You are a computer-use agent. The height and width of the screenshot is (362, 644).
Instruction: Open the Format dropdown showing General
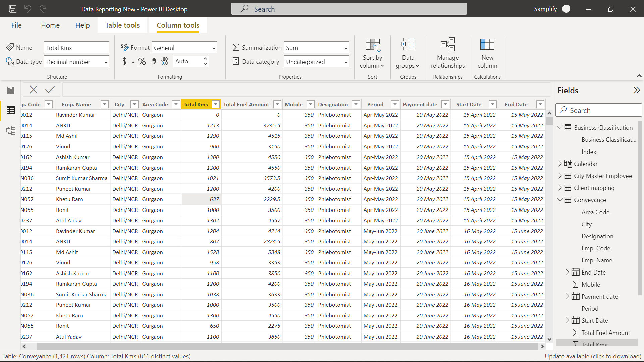(x=184, y=48)
